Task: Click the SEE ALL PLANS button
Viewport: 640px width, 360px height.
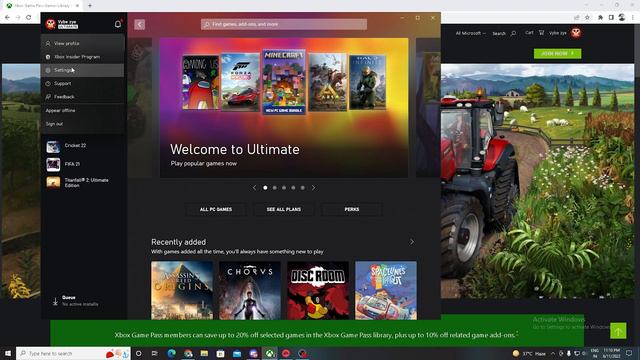Action: [x=284, y=209]
